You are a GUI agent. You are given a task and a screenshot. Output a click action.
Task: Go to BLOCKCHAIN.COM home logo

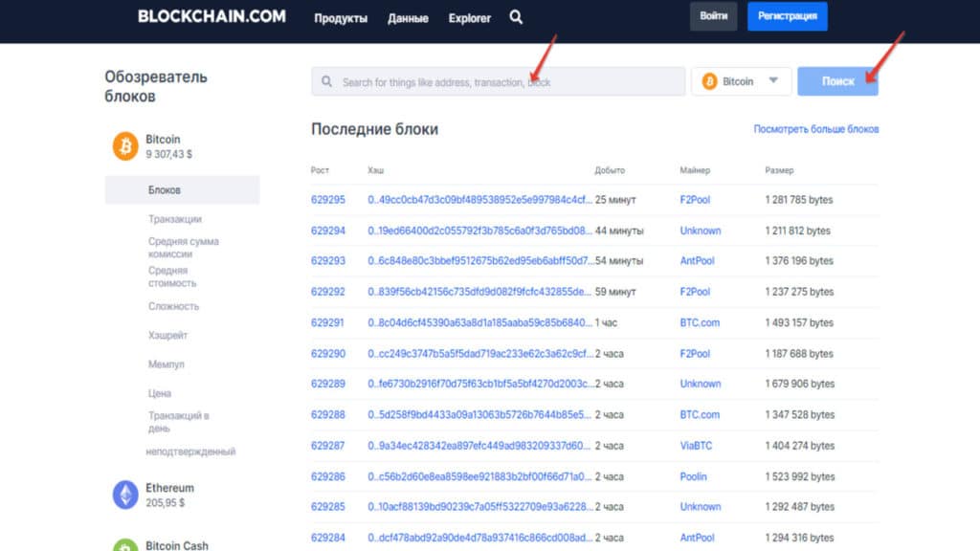point(212,17)
